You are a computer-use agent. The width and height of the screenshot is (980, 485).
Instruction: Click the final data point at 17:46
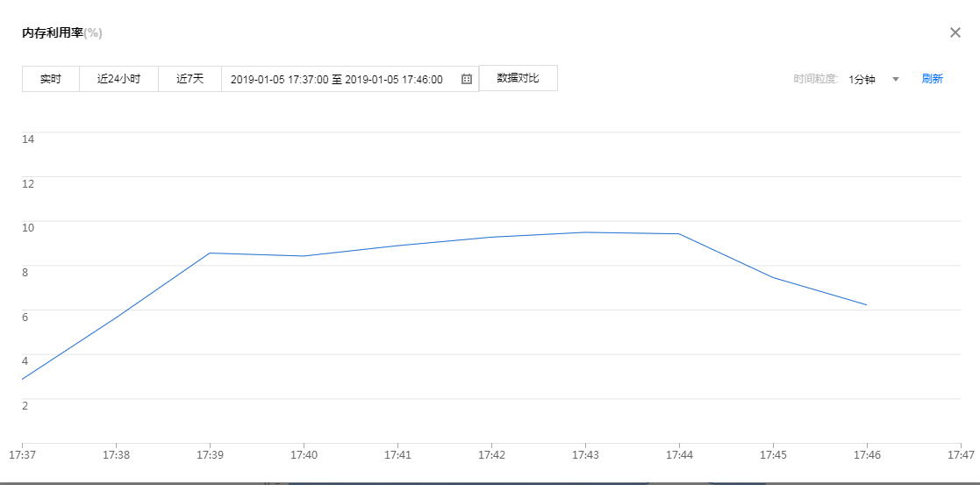(867, 305)
